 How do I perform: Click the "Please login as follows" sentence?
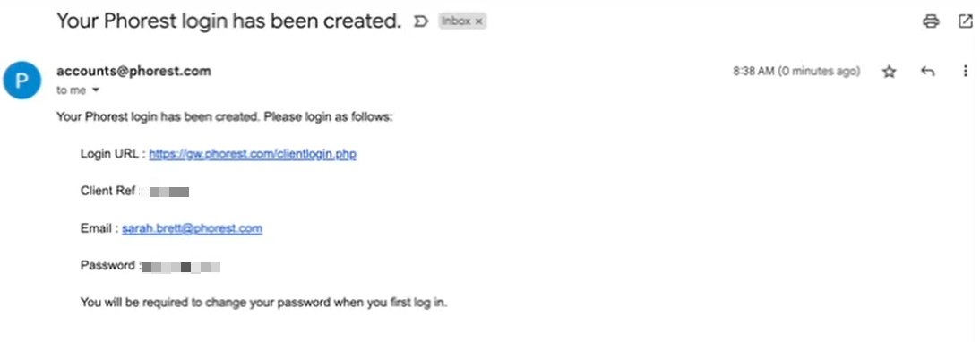point(328,116)
